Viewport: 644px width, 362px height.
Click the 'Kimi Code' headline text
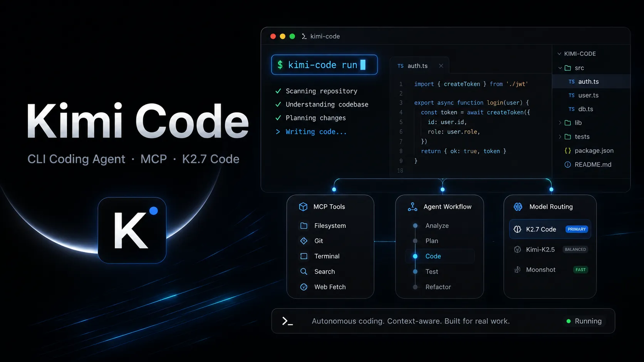pyautogui.click(x=138, y=121)
